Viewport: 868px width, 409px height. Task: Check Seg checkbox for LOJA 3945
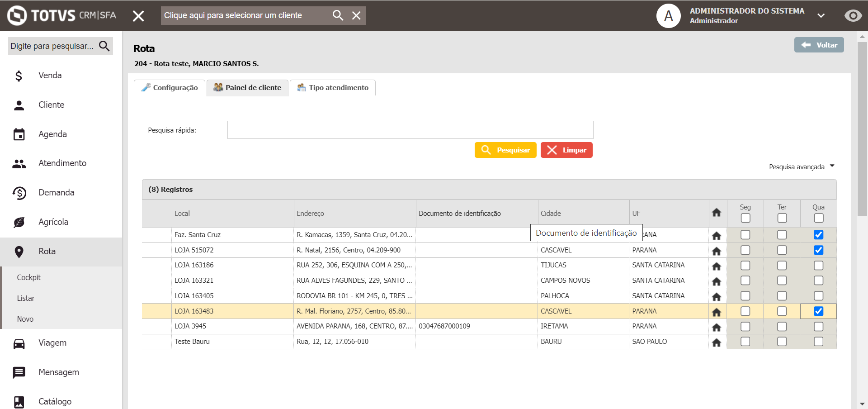745,326
